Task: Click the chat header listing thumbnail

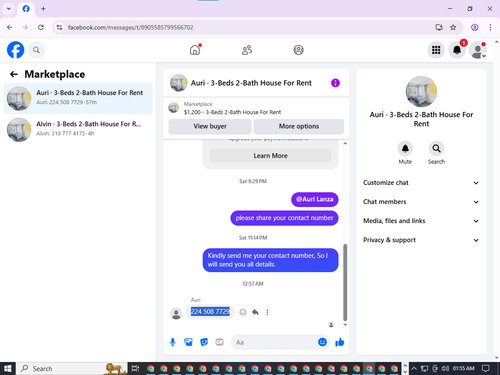Action: [179, 83]
